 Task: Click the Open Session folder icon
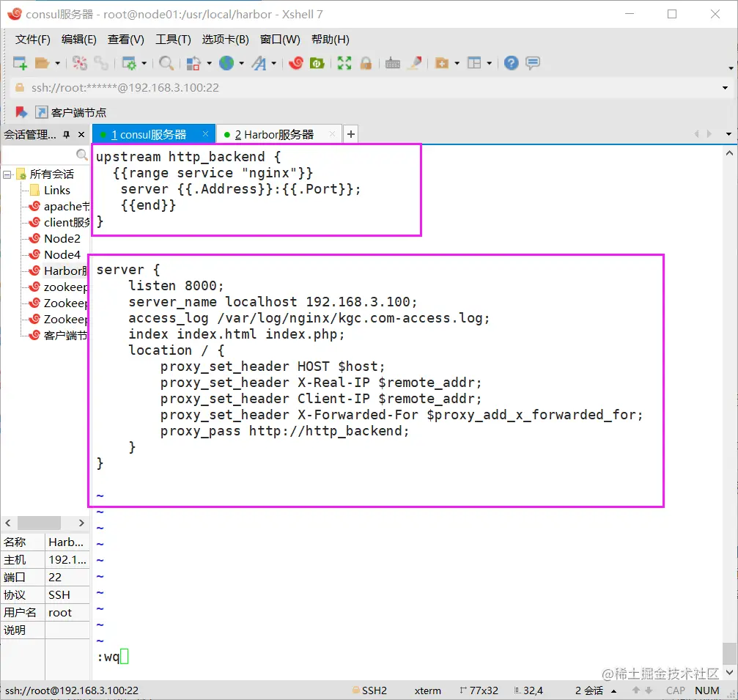pos(42,63)
